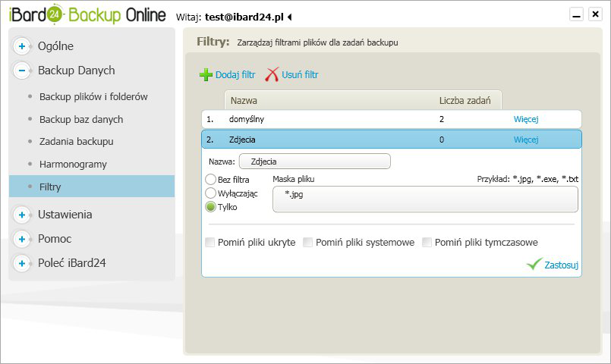
Task: Click the Poleć iBard24 sidebar label
Action: point(71,263)
